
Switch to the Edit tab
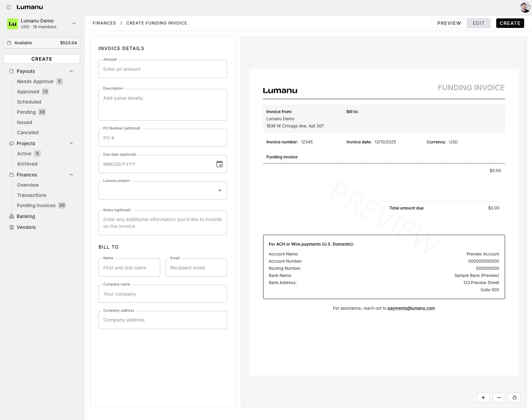point(478,23)
